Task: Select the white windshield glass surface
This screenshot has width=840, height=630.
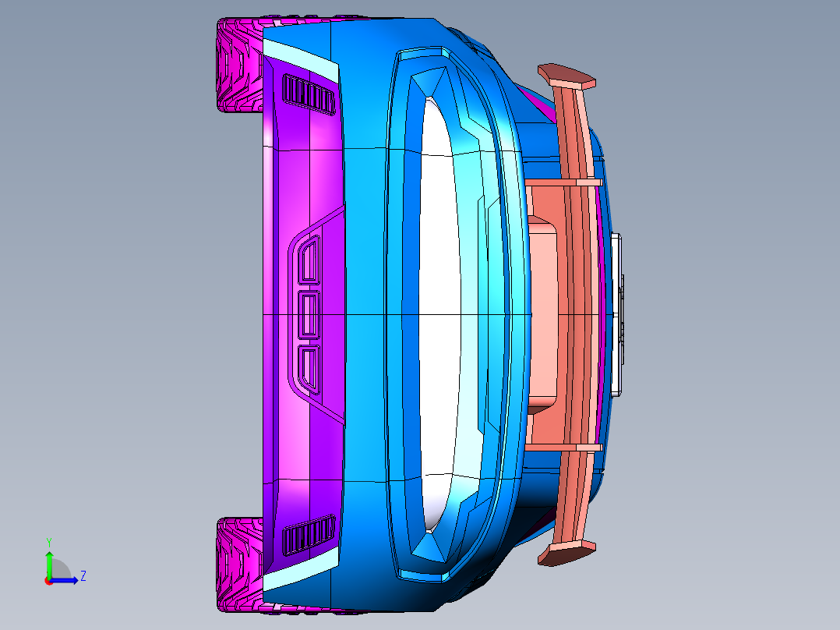Action: 439,313
